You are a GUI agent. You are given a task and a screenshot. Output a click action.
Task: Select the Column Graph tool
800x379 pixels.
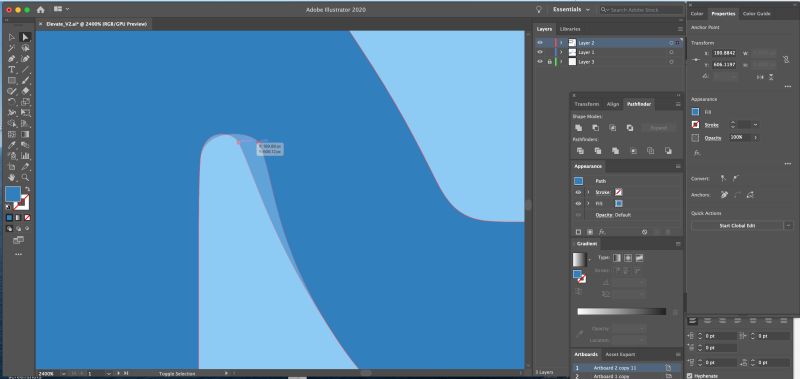25,156
